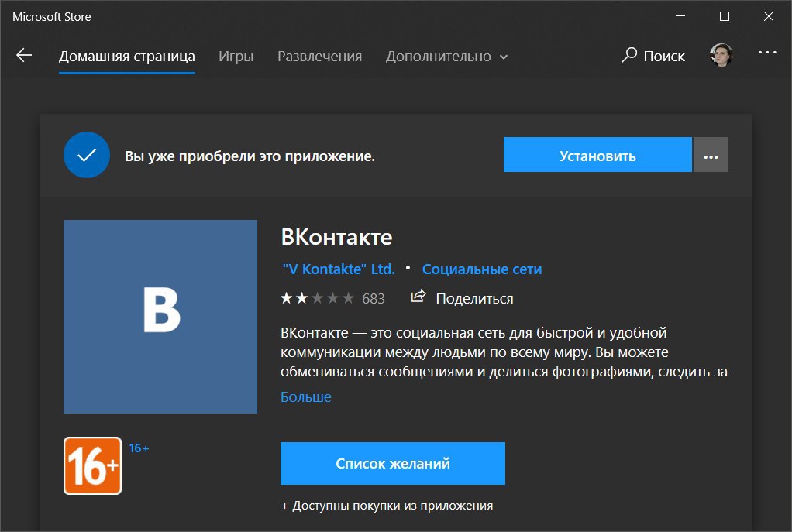This screenshot has height=532, width=792.
Task: Click the ВКонтакте app title
Action: point(336,237)
